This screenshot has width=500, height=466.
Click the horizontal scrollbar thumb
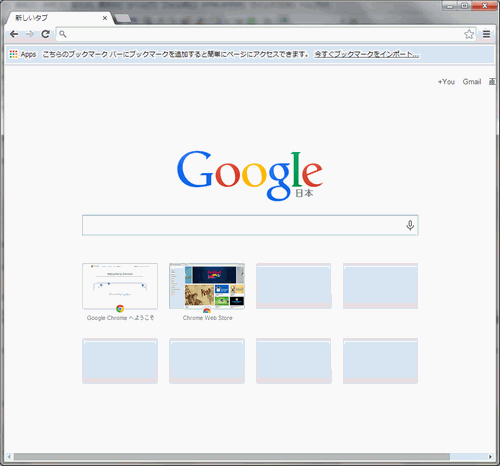point(232,457)
